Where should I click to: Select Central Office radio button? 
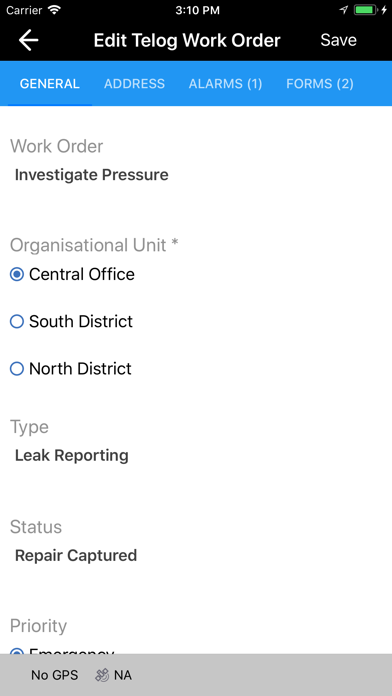(x=17, y=274)
